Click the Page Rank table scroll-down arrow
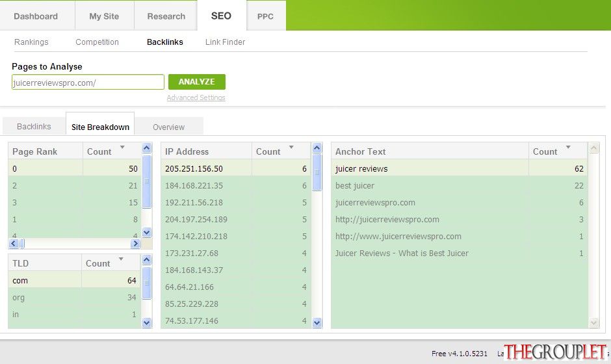Viewport: 611px width, 364px height. (146, 233)
